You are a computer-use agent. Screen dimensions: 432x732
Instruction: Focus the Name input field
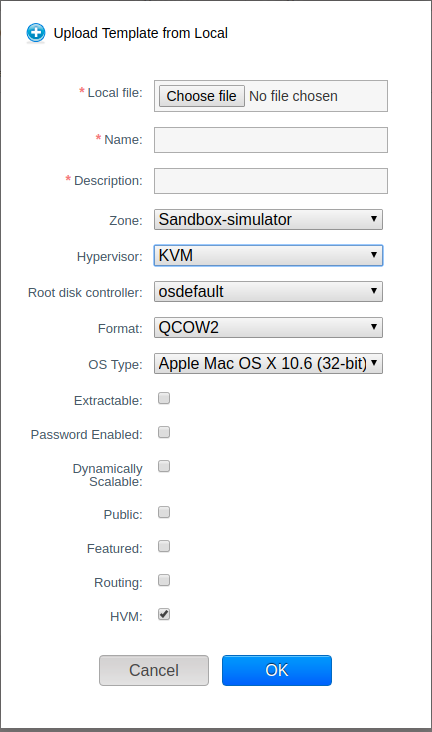tap(271, 140)
